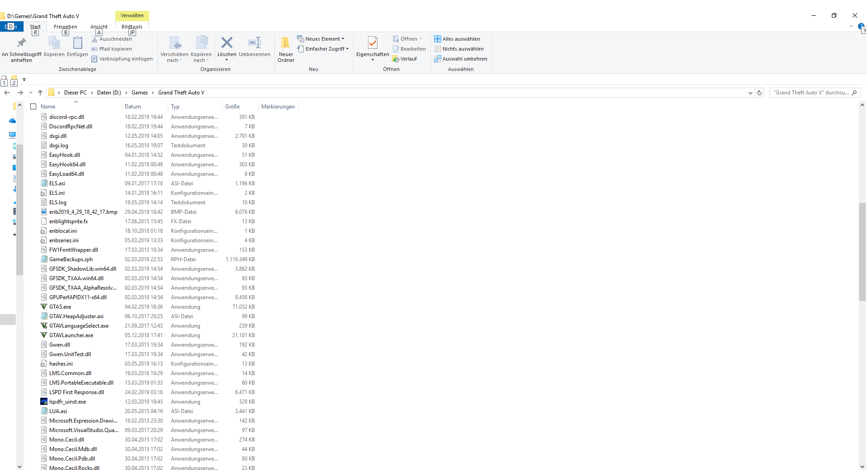Go forward with the right arrow
This screenshot has height=470, width=868.
pyautogui.click(x=20, y=93)
